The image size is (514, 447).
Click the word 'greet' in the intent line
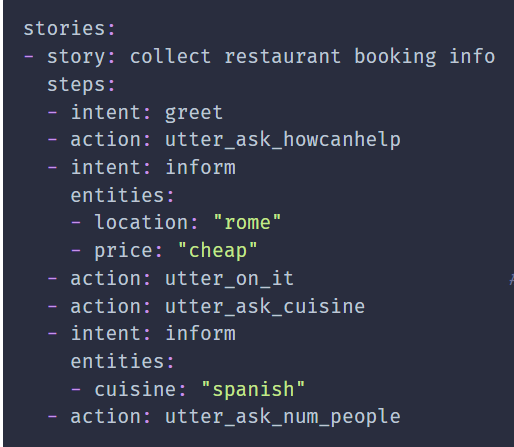194,113
